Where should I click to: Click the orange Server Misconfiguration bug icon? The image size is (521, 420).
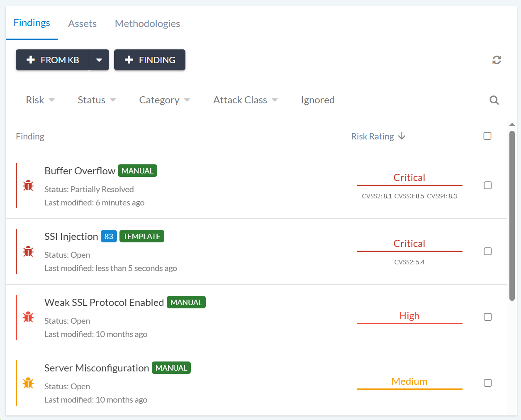[28, 383]
